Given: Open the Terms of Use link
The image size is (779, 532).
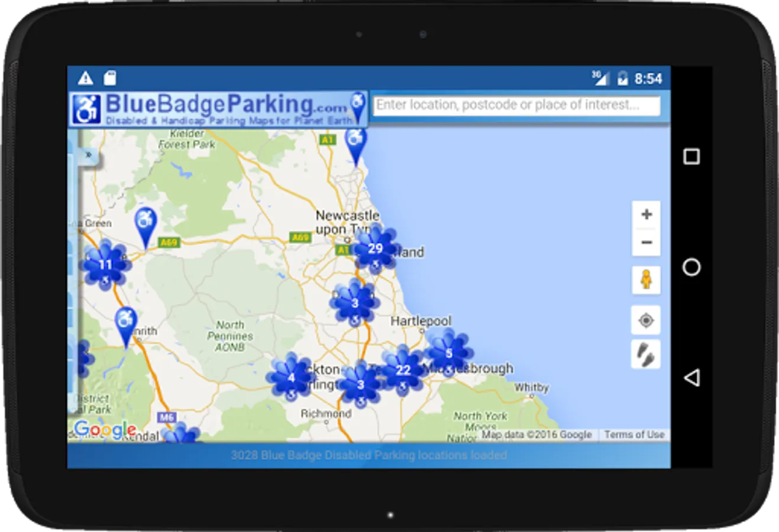Looking at the screenshot, I should (x=634, y=434).
